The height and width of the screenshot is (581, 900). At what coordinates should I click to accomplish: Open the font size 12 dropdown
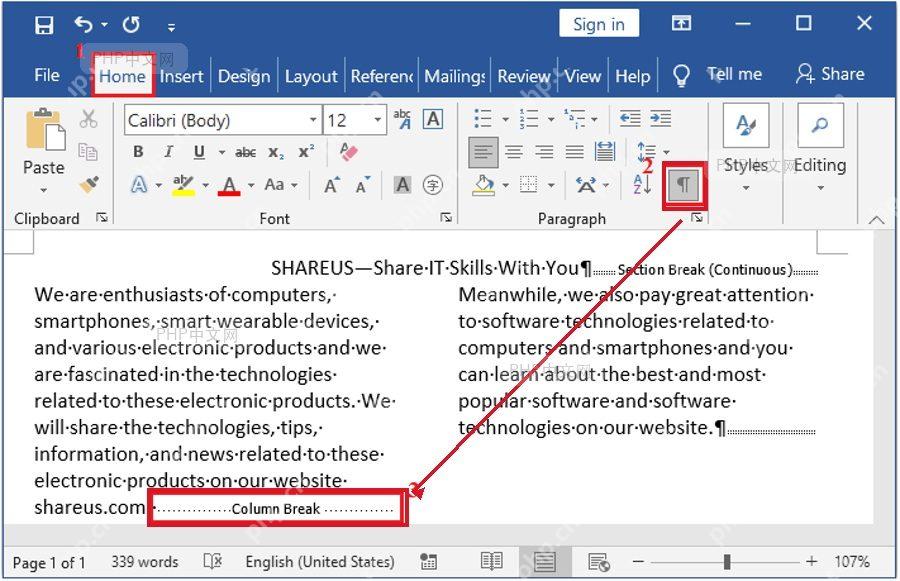point(378,120)
